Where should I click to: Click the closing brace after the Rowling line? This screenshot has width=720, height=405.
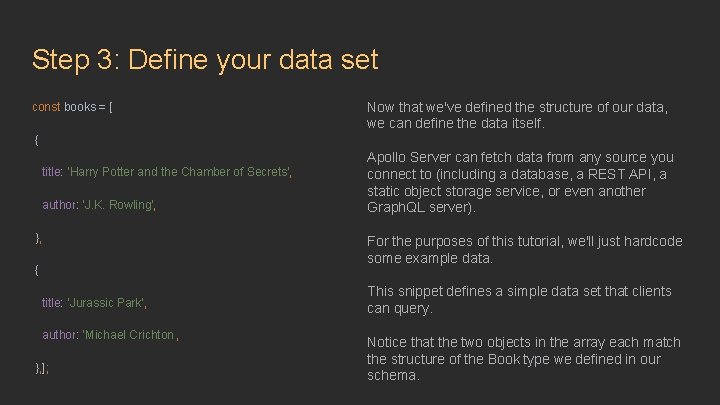click(x=38, y=238)
